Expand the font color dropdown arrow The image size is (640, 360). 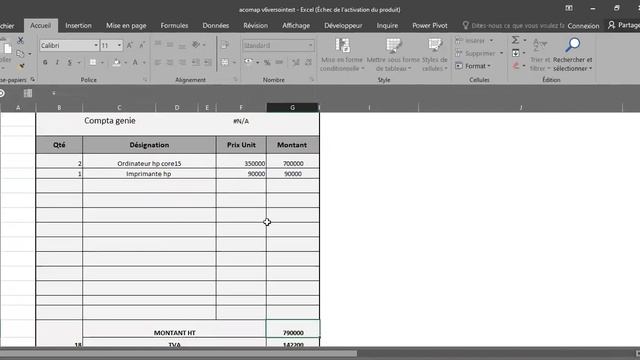click(144, 62)
